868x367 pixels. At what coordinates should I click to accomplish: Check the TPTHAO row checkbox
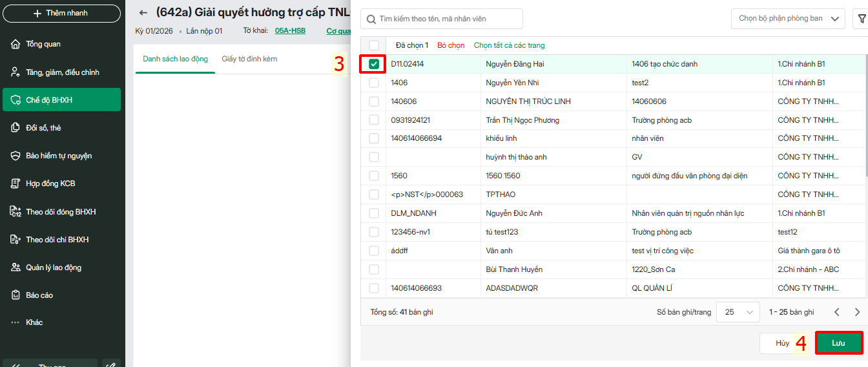point(374,194)
